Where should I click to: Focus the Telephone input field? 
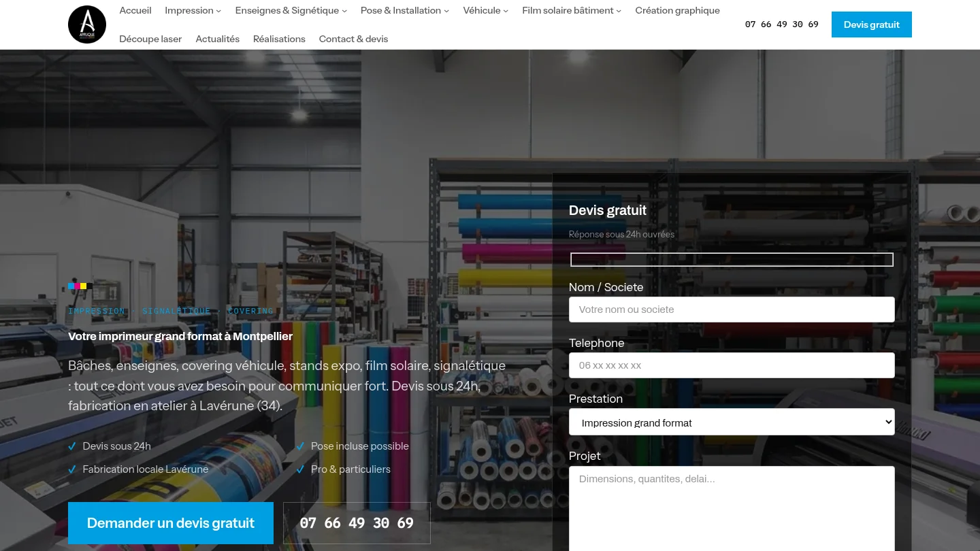(732, 365)
